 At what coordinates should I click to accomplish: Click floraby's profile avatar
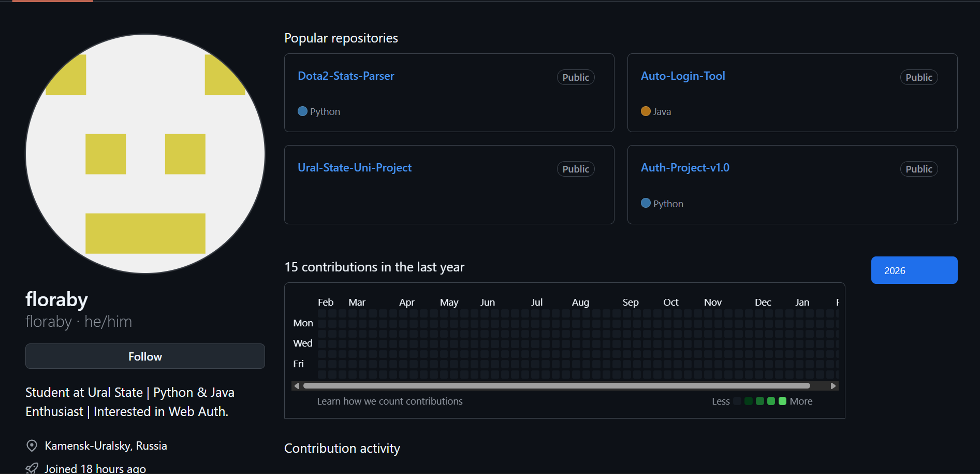tap(145, 153)
